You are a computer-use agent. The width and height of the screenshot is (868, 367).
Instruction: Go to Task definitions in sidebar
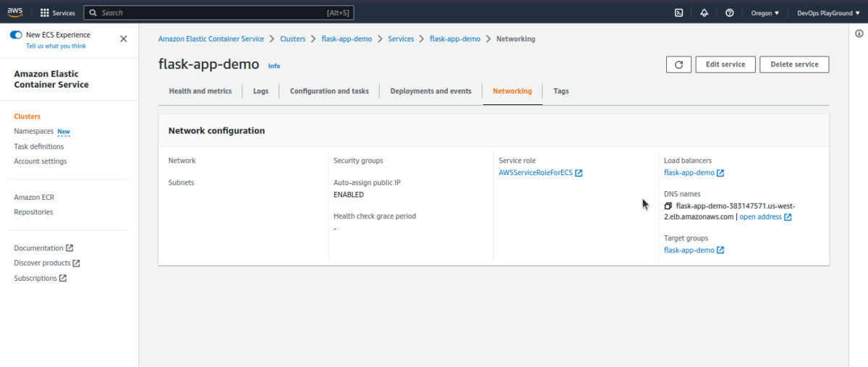(39, 146)
